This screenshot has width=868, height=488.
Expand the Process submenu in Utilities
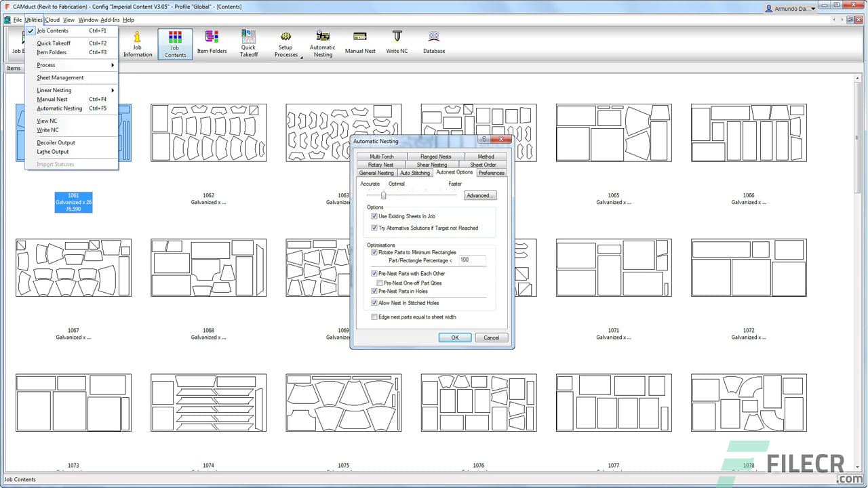tap(45, 65)
